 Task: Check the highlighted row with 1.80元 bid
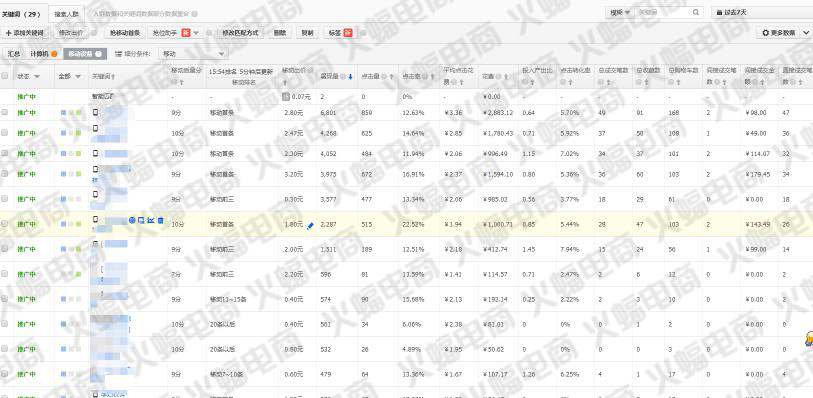5,224
